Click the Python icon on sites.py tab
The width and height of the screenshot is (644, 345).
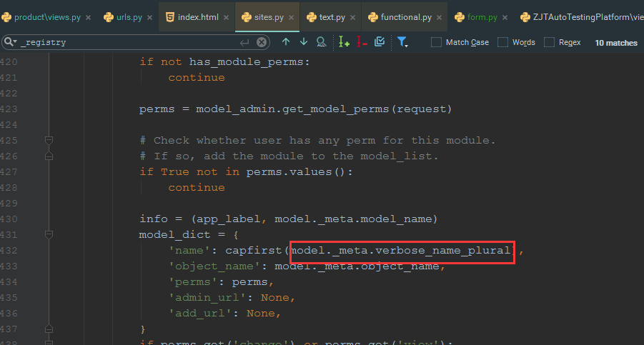point(247,17)
